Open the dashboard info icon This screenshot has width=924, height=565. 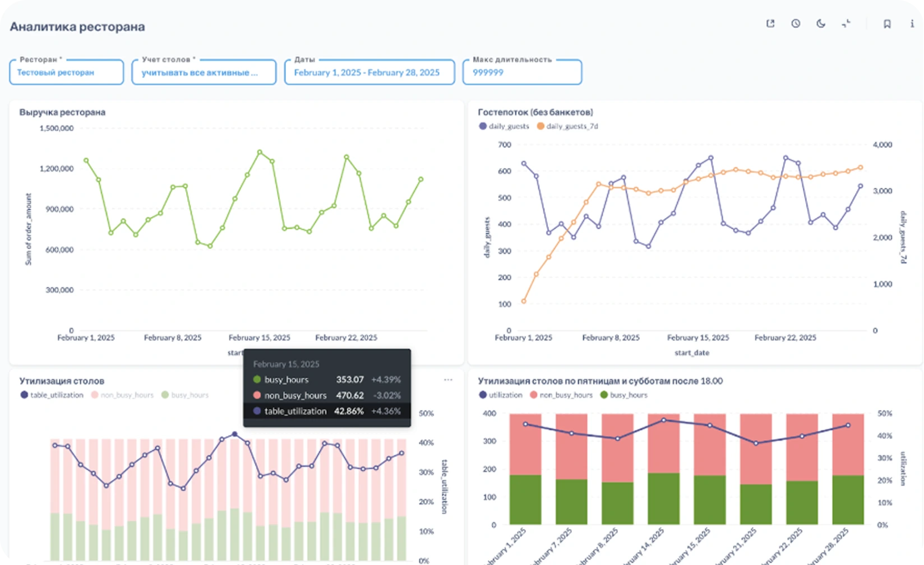pyautogui.click(x=912, y=24)
